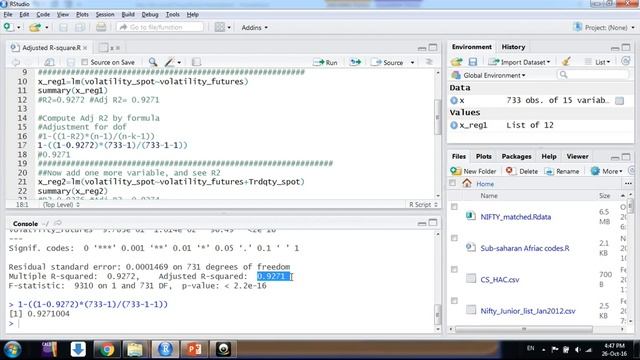
Task: Click the code tools wand icon
Action: coord(169,62)
